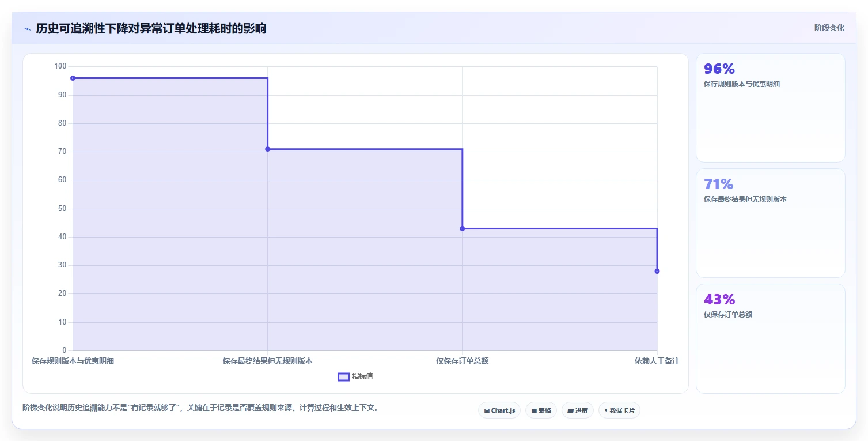Click the chart title 历史可追溯性下降对异常订单处理耗时的影响

(151, 28)
